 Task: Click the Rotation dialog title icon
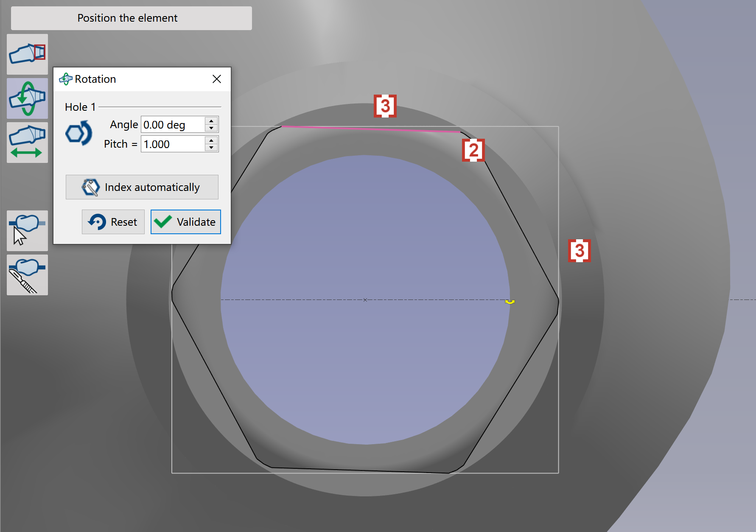click(66, 79)
